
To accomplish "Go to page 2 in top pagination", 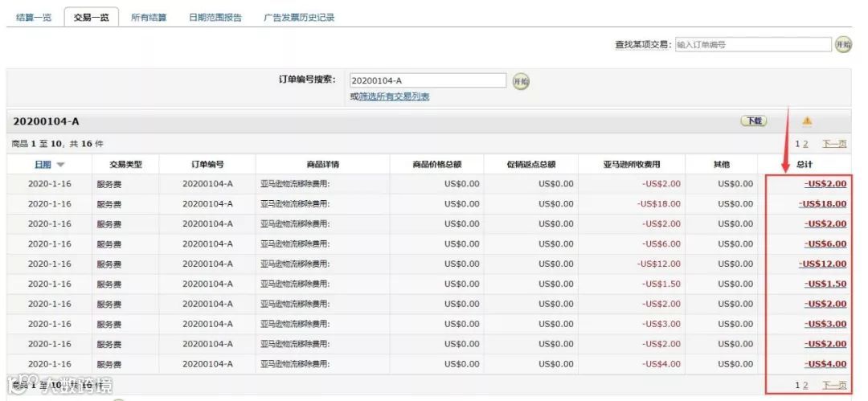I will [805, 144].
